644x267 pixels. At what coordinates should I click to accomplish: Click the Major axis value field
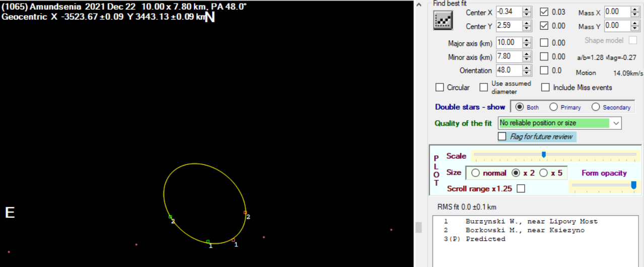click(509, 43)
